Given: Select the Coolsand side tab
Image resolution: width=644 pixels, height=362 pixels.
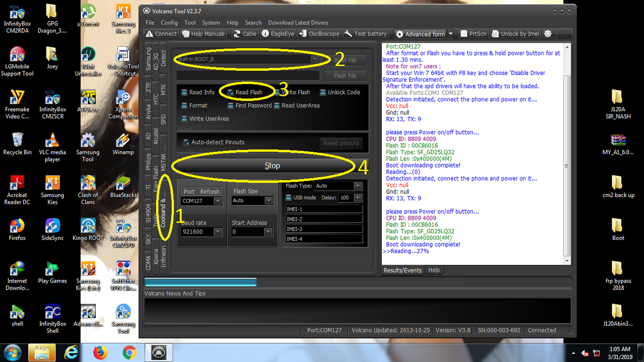Looking at the screenshot, I should point(163,208).
